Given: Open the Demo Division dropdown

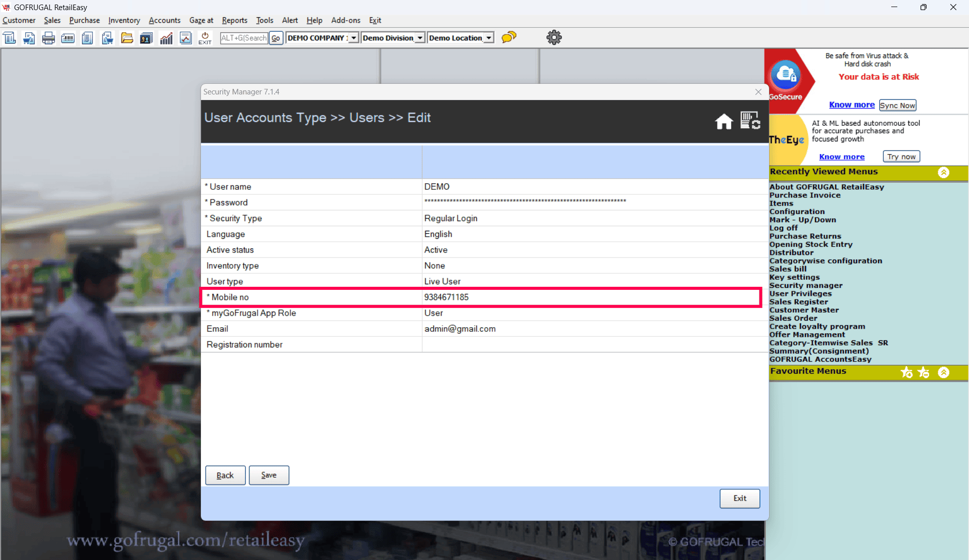Looking at the screenshot, I should (x=420, y=38).
